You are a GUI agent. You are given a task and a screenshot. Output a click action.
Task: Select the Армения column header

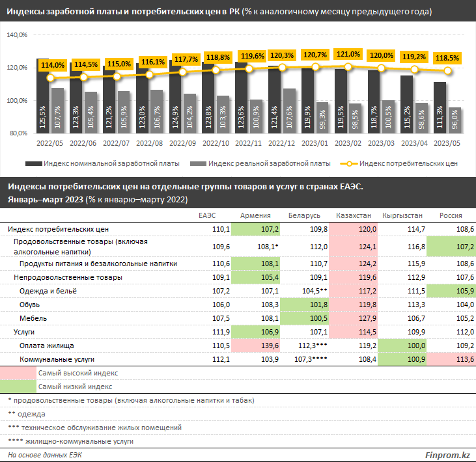pyautogui.click(x=255, y=215)
